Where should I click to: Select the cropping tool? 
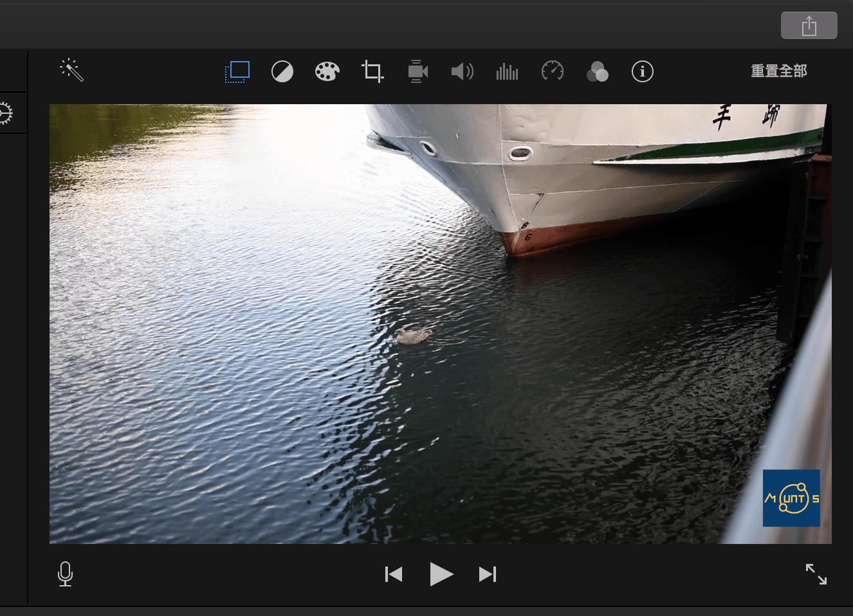click(372, 71)
